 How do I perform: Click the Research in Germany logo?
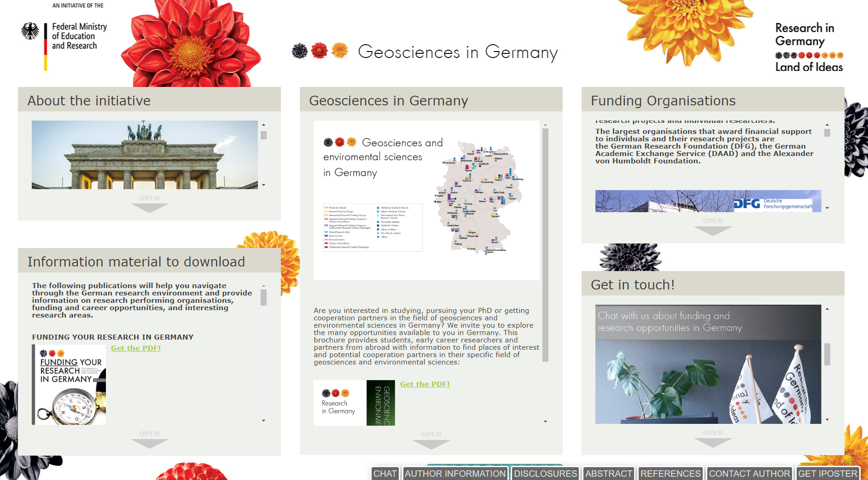point(809,47)
